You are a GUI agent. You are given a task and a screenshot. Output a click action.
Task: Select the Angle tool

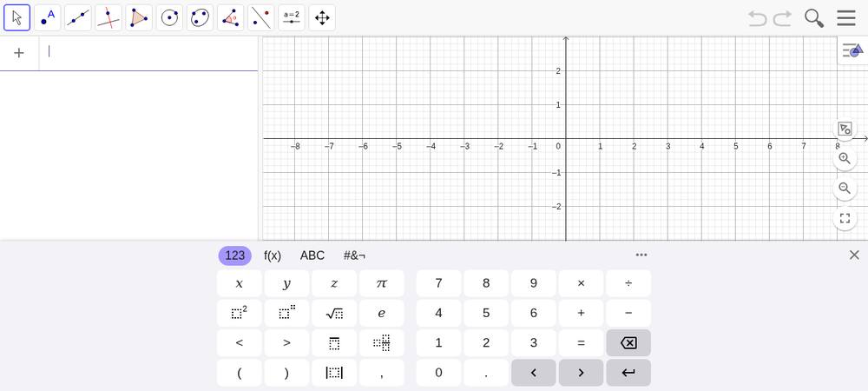coord(230,17)
